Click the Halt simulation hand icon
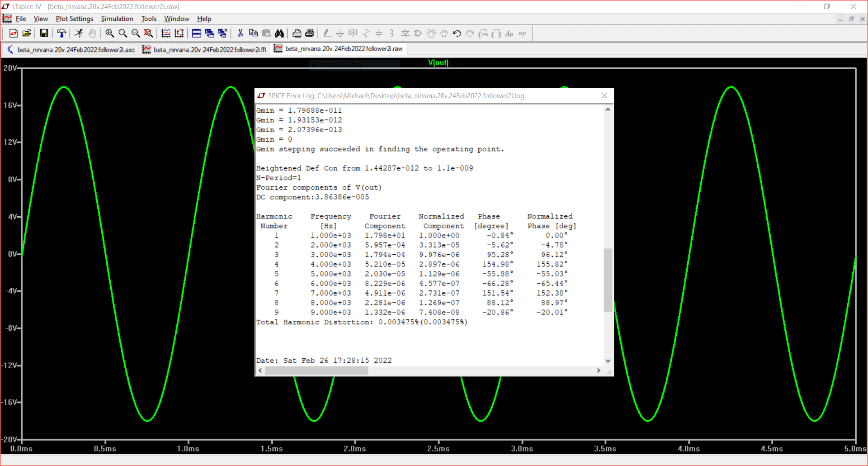The height and width of the screenshot is (466, 868). point(92,33)
